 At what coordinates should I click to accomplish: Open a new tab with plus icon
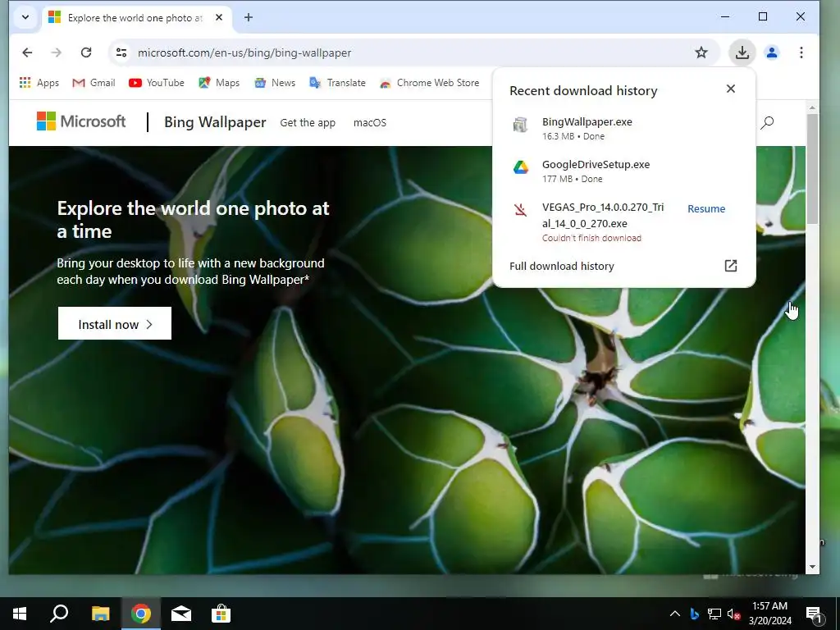(248, 18)
